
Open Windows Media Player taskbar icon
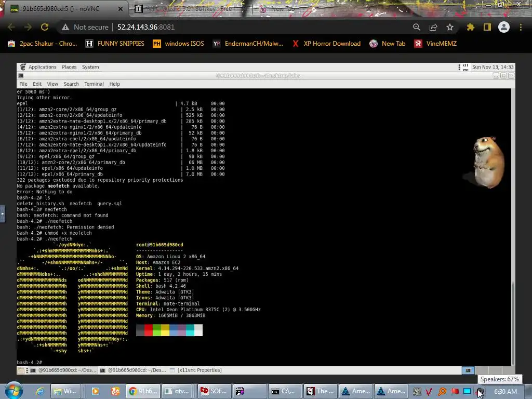[96, 391]
